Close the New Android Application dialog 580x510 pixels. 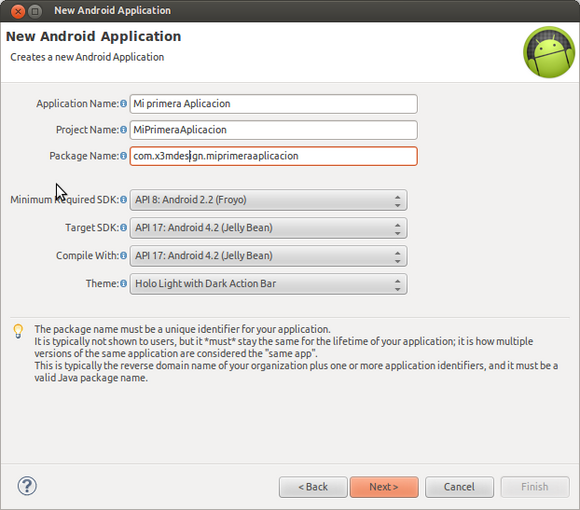pyautogui.click(x=18, y=11)
